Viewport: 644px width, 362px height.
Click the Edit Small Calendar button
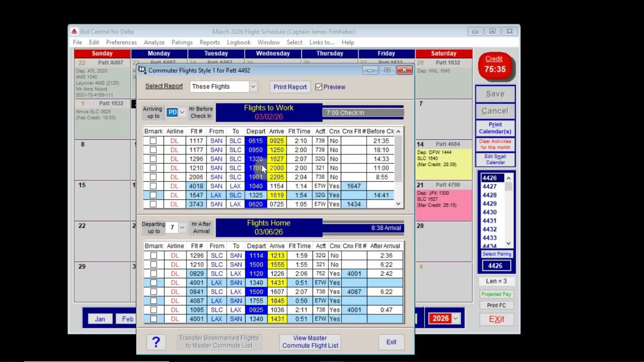pyautogui.click(x=495, y=159)
